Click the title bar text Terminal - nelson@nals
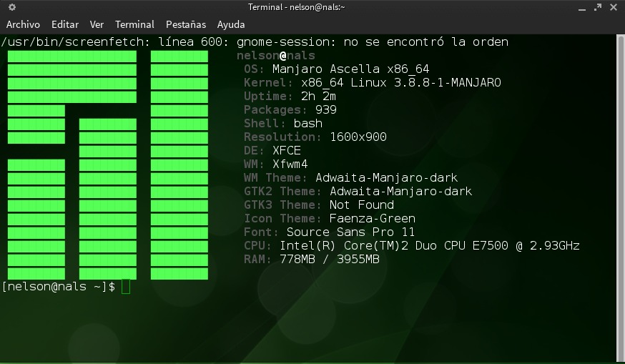The height and width of the screenshot is (364, 625). click(x=296, y=7)
